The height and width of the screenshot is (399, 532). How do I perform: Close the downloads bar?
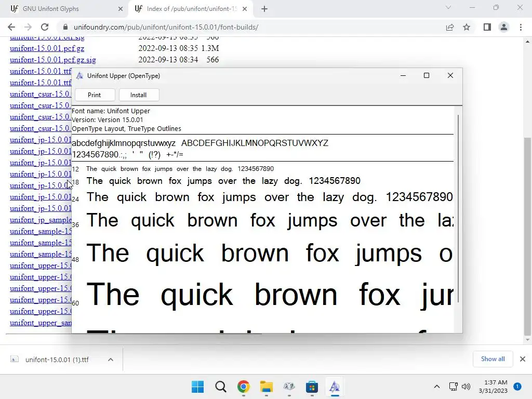[523, 359]
